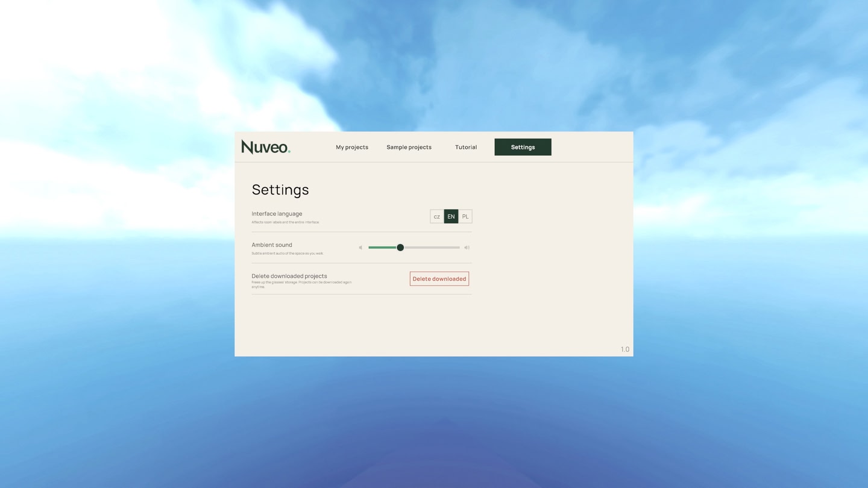The width and height of the screenshot is (868, 488).
Task: Click the low-volume speaker icon
Action: coord(360,248)
